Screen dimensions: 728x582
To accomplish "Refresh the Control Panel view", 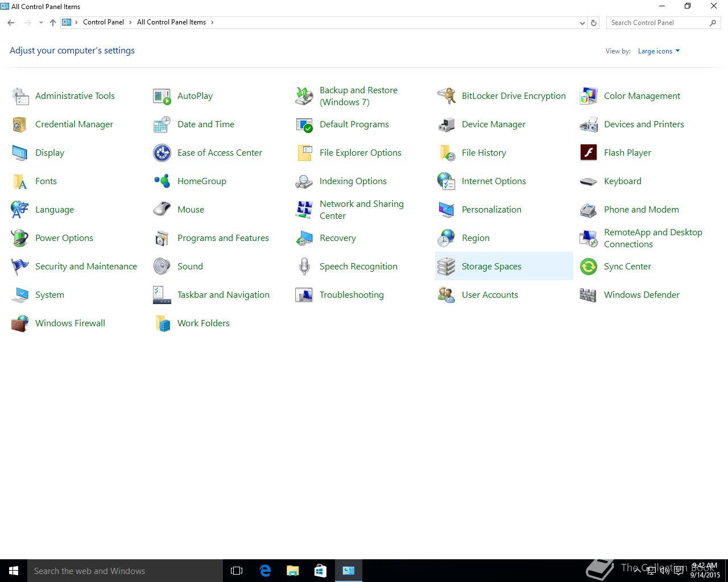I will click(594, 23).
